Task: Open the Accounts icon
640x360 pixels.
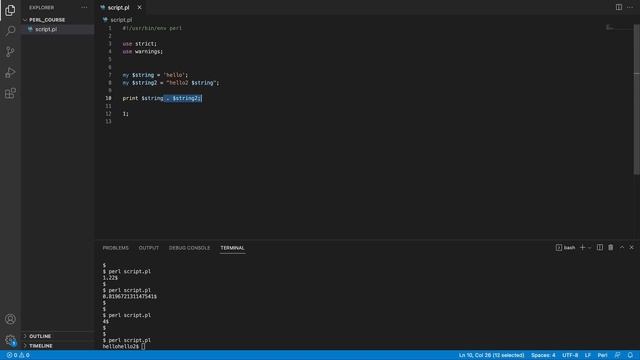Action: 10,319
